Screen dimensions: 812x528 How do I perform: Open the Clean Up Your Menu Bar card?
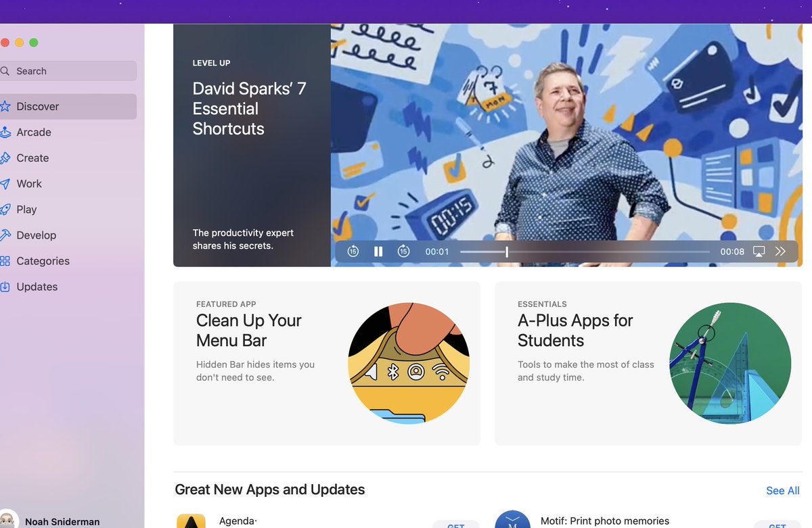pyautogui.click(x=327, y=364)
